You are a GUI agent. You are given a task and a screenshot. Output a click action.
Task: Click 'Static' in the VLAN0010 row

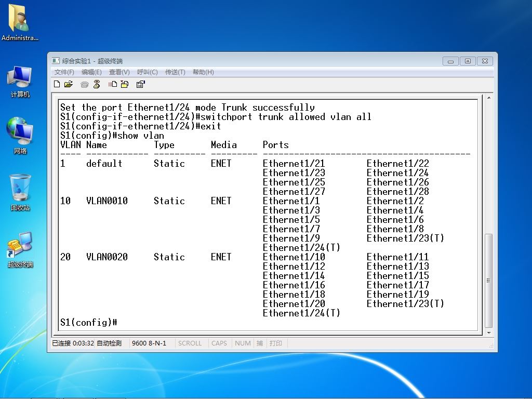[x=169, y=201]
